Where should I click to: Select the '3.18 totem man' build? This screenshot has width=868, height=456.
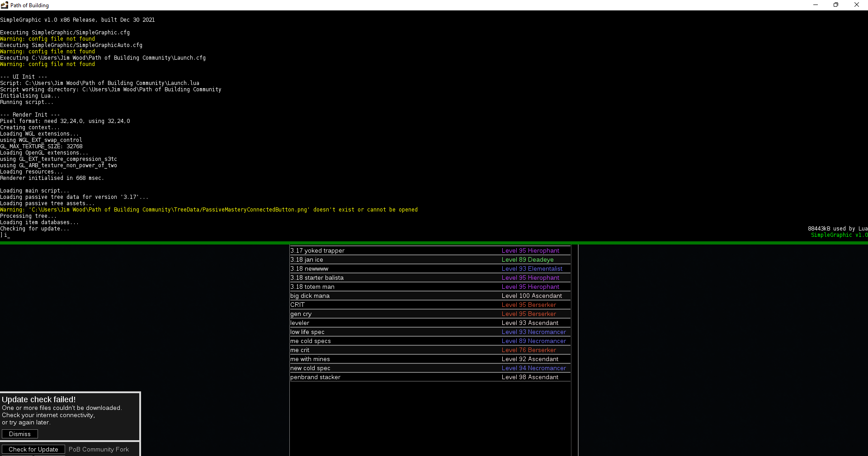pyautogui.click(x=430, y=287)
